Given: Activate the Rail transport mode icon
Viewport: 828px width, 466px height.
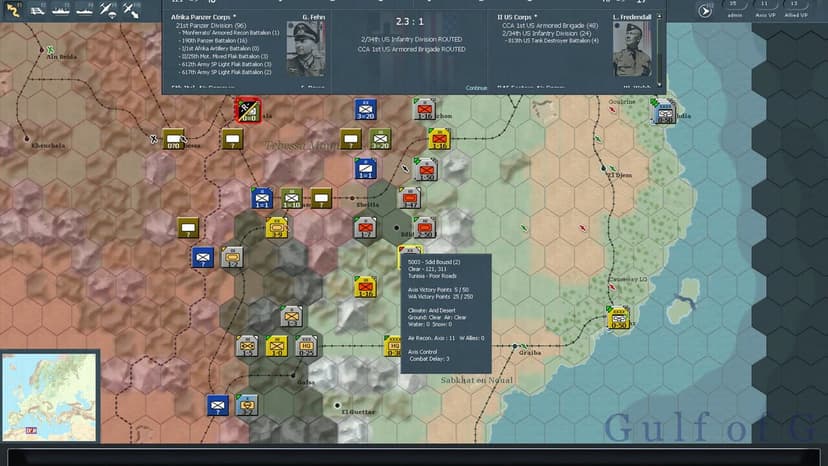Looking at the screenshot, I should [x=36, y=10].
